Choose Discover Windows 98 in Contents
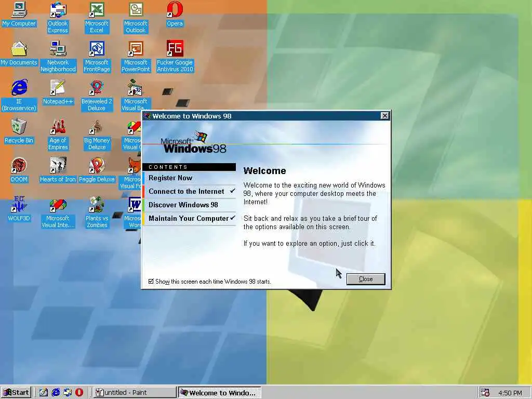 tap(189, 205)
